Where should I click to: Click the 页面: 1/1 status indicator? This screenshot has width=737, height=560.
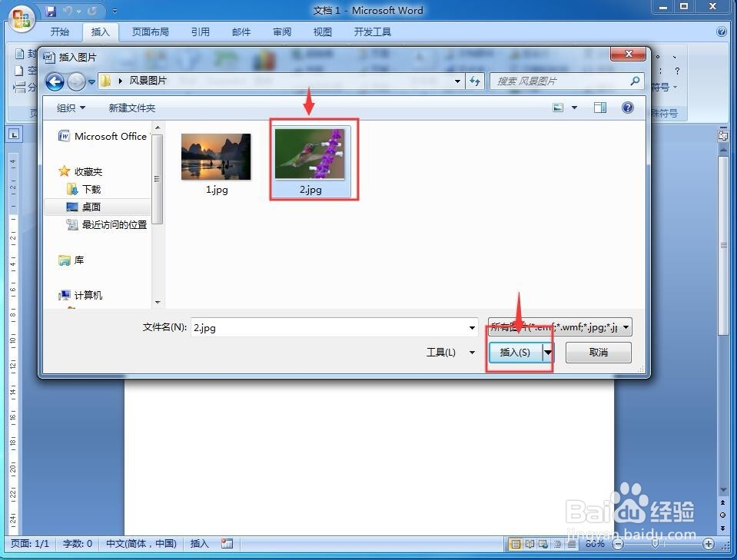pos(30,544)
